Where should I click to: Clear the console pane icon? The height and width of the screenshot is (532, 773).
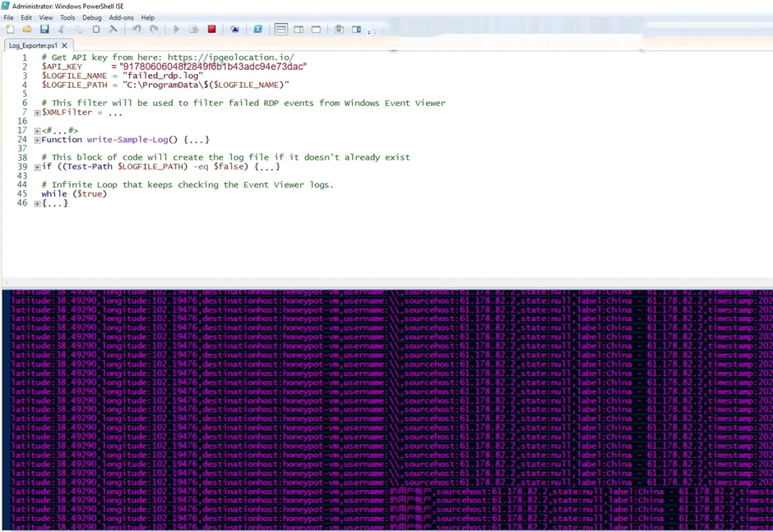113,29
